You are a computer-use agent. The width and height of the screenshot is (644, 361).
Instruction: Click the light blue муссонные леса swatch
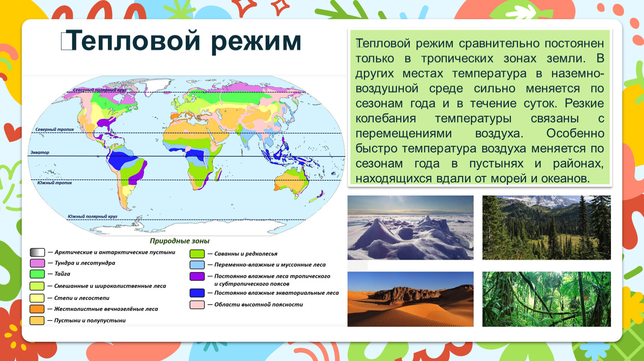point(197,265)
